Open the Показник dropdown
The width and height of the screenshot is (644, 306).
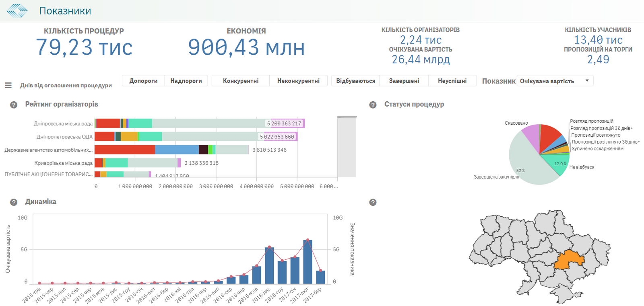[554, 81]
